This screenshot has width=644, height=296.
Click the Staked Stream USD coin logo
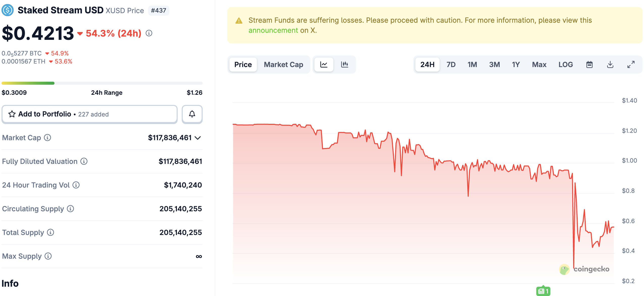8,10
